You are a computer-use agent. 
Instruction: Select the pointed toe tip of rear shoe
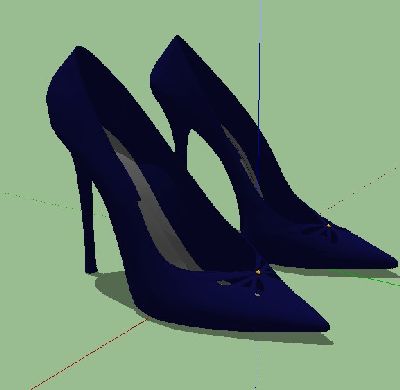393,263
